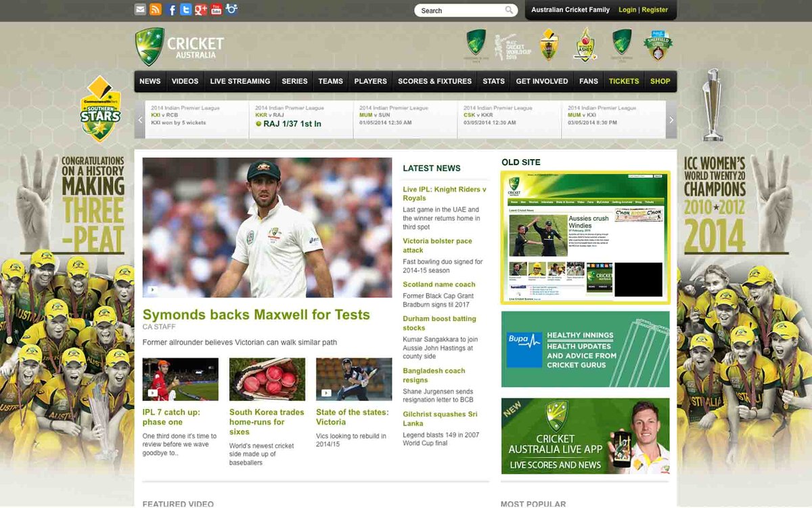Screen dimensions: 812x508
Task: Open 'Scotland name coach' story
Action: (x=439, y=284)
